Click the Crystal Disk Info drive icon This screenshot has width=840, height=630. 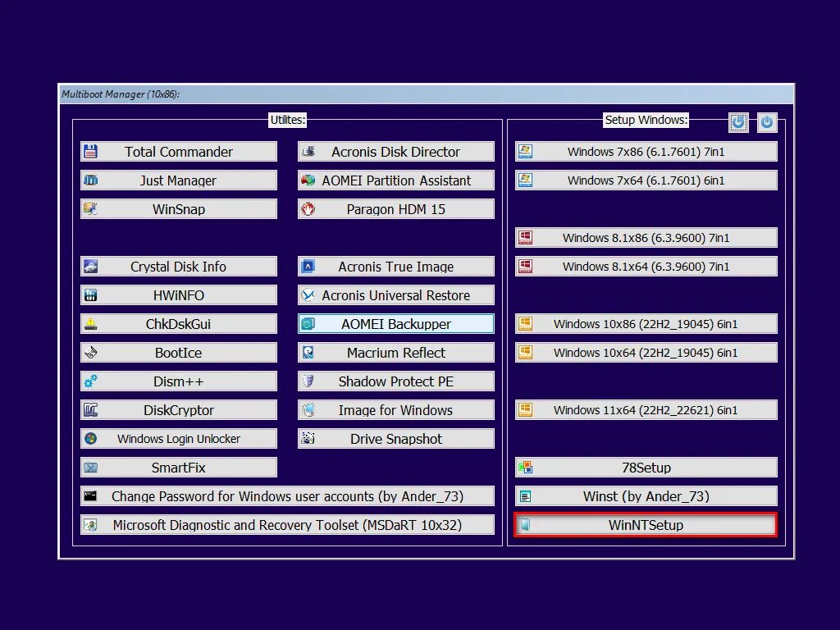pos(90,266)
